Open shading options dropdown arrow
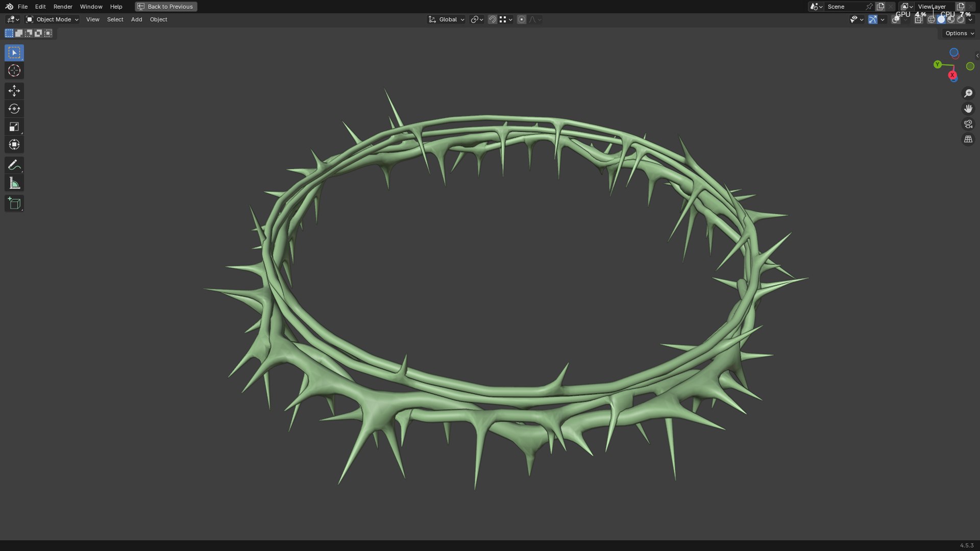 pos(970,19)
